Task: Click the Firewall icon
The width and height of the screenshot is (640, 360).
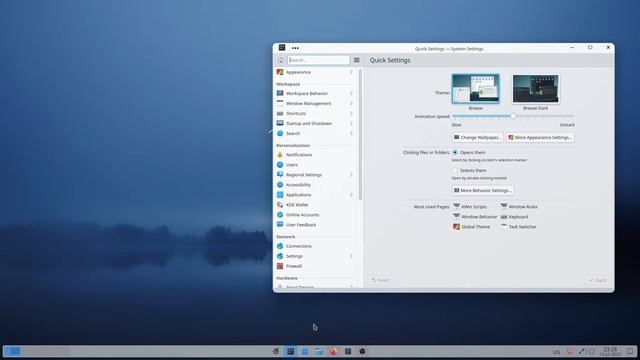Action: (280, 266)
